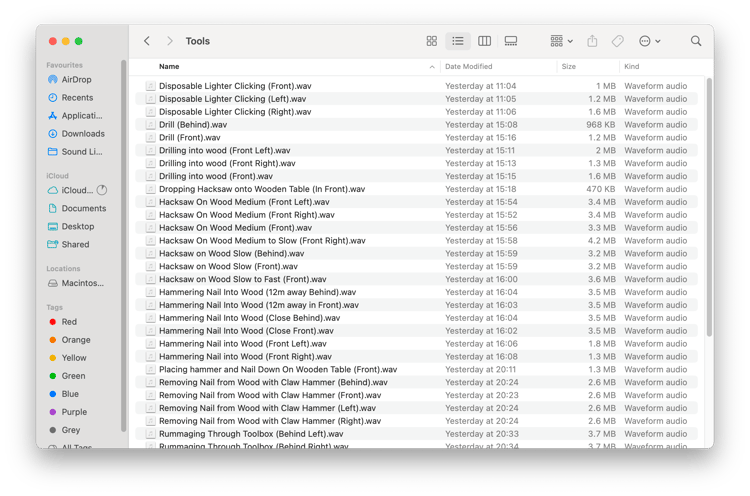Viewport: 750px width, 496px height.
Task: Open the More actions ellipsis menu
Action: (650, 41)
